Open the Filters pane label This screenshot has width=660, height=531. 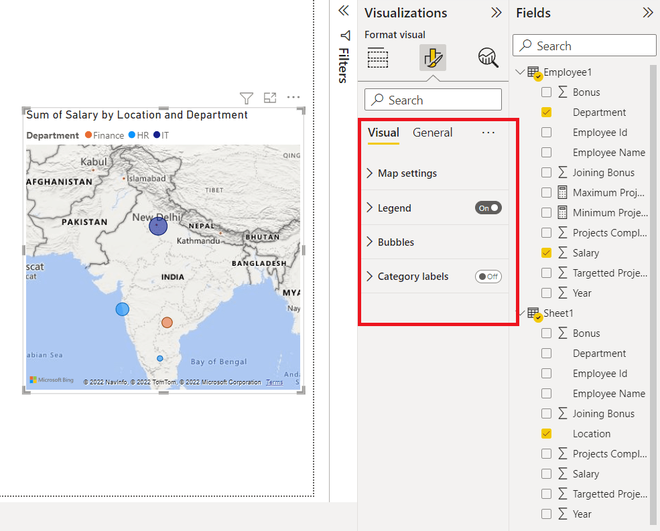(x=344, y=66)
